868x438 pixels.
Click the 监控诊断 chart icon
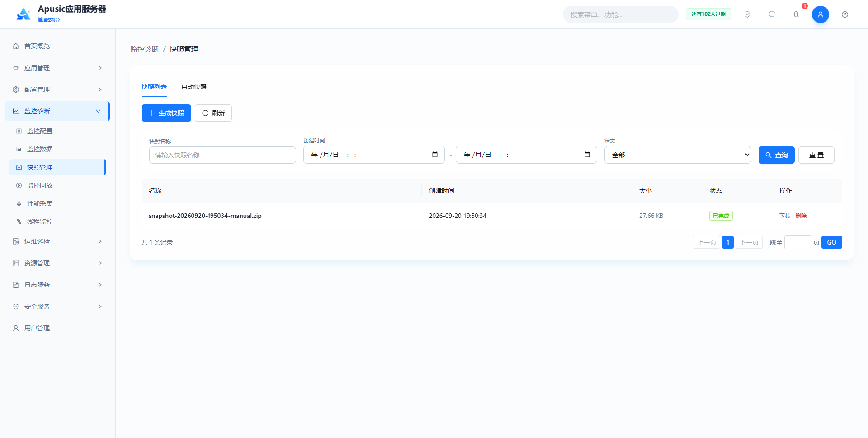pos(16,111)
